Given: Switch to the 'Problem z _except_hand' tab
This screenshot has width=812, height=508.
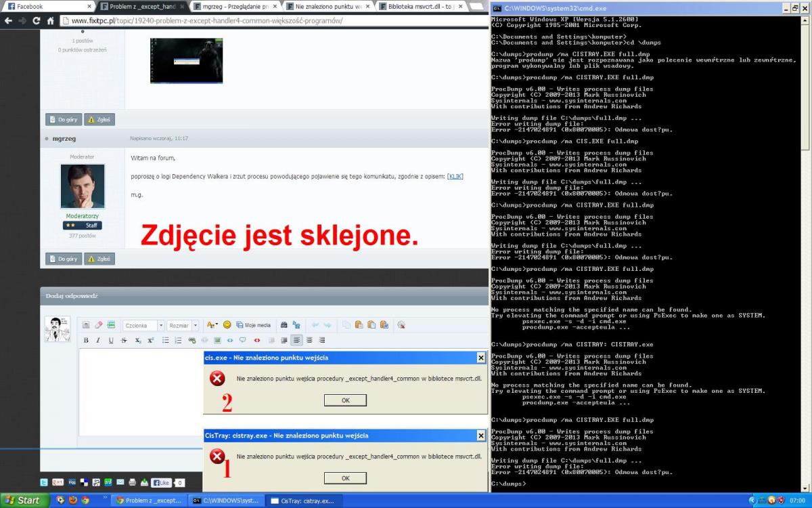Looking at the screenshot, I should coord(142,6).
